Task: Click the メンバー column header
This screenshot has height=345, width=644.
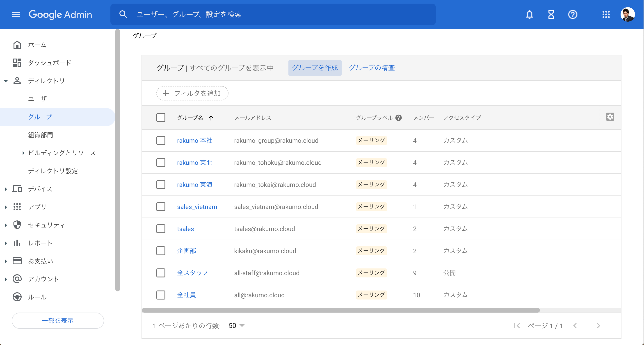Action: 423,118
